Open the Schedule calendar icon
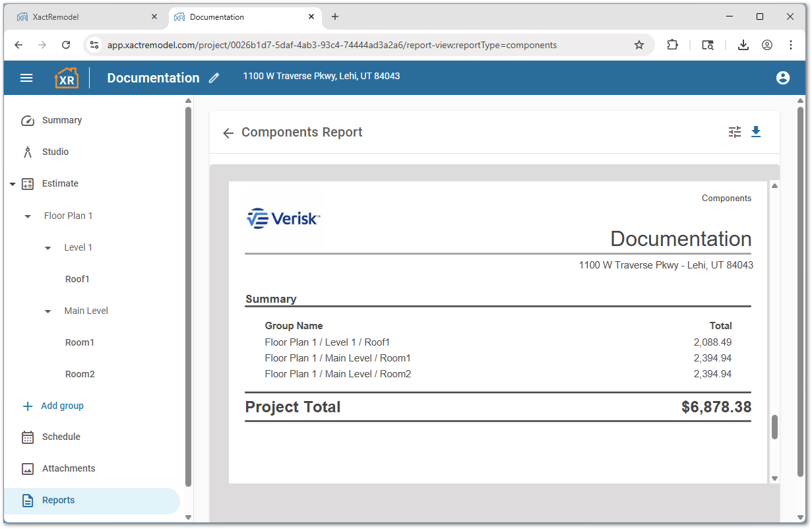This screenshot has height=529, width=812. 27,437
